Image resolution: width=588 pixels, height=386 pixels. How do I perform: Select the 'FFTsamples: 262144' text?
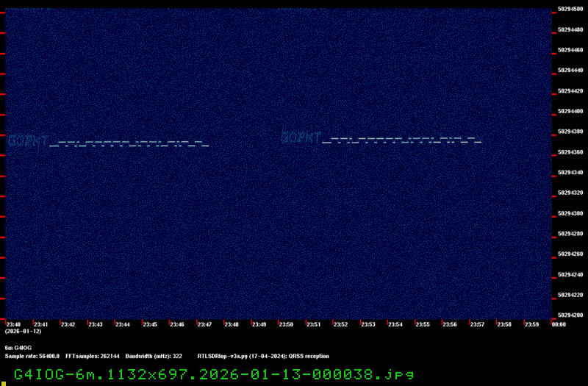point(93,357)
